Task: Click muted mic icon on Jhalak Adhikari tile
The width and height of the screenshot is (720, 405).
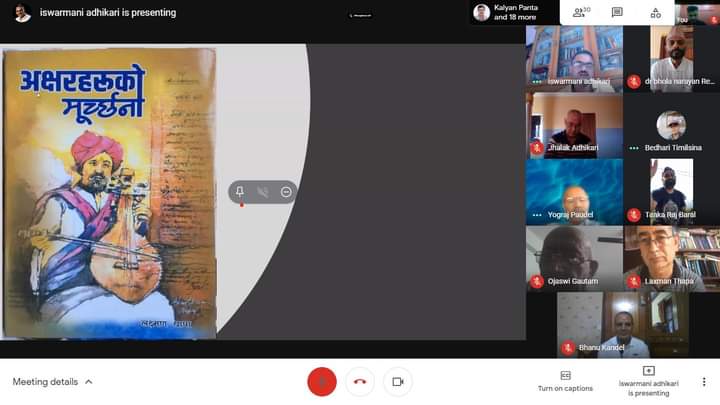Action: pyautogui.click(x=537, y=148)
